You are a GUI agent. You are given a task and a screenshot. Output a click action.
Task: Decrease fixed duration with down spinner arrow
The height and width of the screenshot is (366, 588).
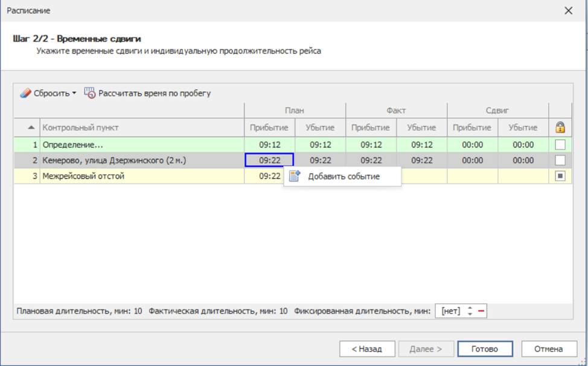point(470,314)
